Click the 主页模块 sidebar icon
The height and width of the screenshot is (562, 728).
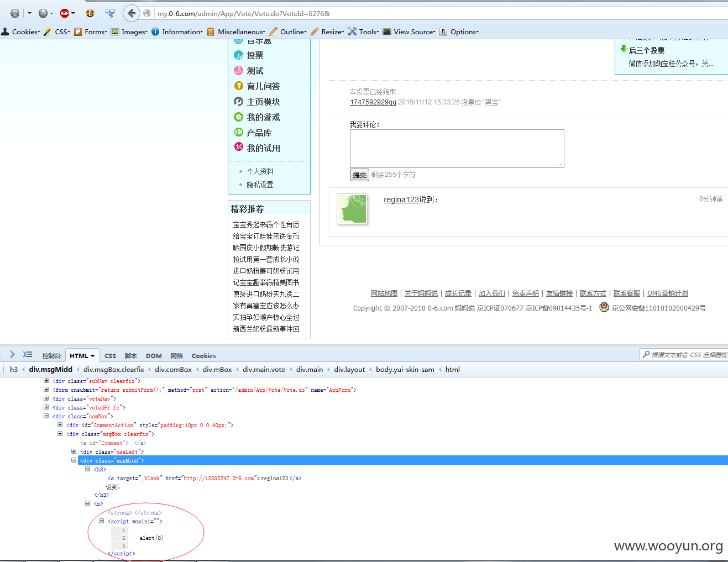click(x=239, y=102)
